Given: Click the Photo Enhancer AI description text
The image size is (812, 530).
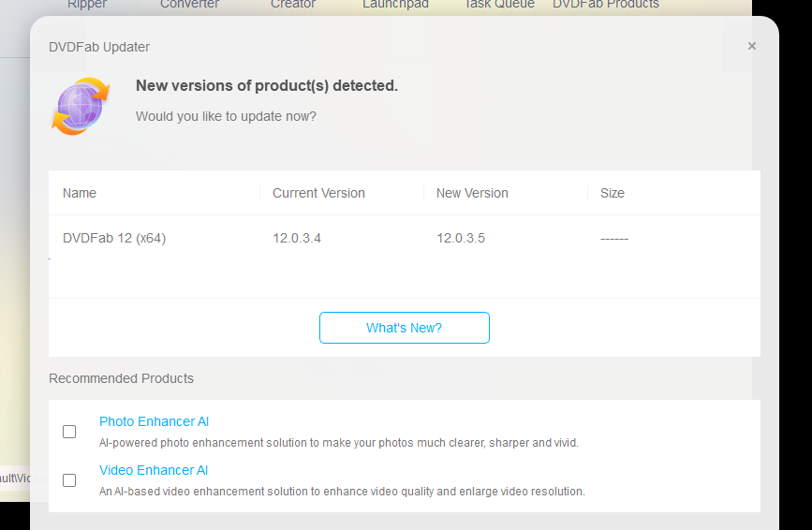Looking at the screenshot, I should click(339, 443).
